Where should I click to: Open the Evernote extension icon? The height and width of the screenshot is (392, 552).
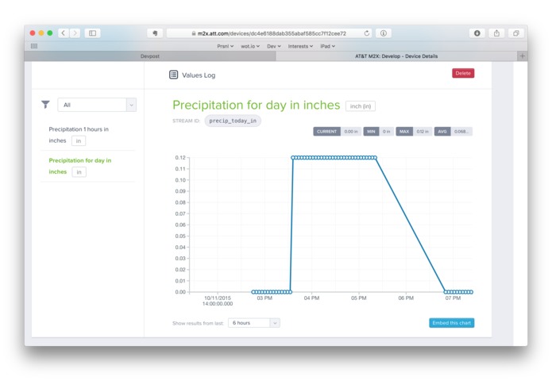155,33
